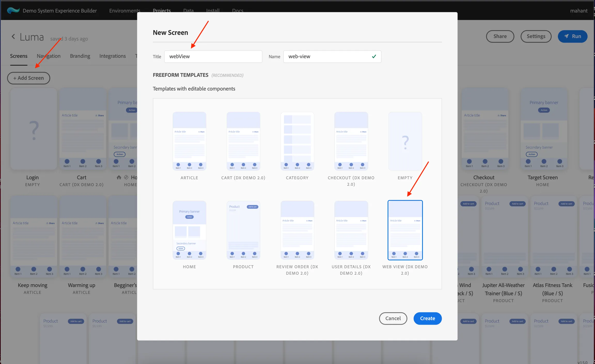The height and width of the screenshot is (364, 595).
Task: Select the Review Order (DX Demo 2.0) template
Action: click(x=297, y=230)
